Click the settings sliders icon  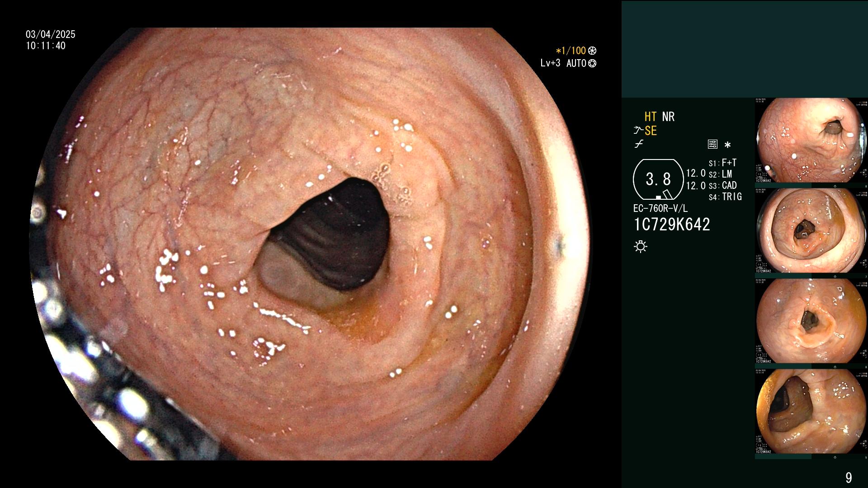(x=712, y=145)
